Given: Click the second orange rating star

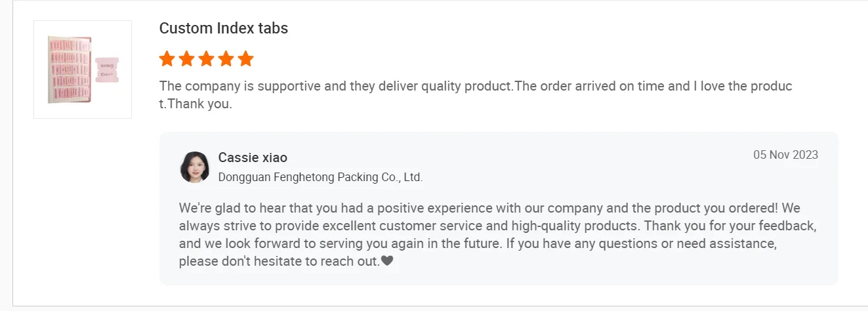Looking at the screenshot, I should pos(186,60).
